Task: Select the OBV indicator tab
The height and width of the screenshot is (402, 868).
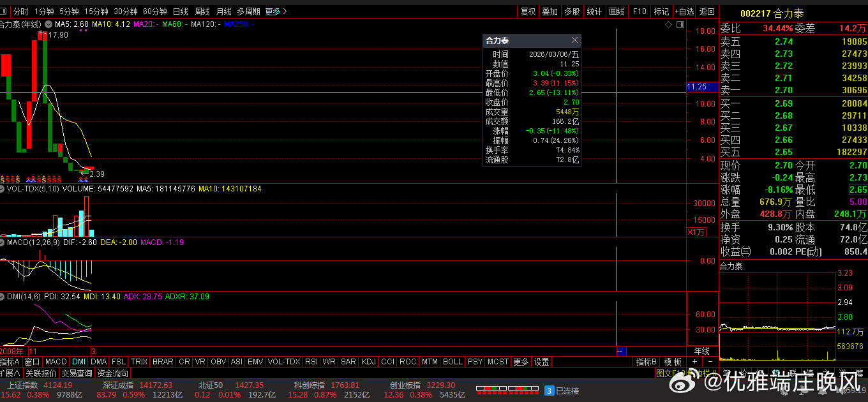Action: [219, 362]
